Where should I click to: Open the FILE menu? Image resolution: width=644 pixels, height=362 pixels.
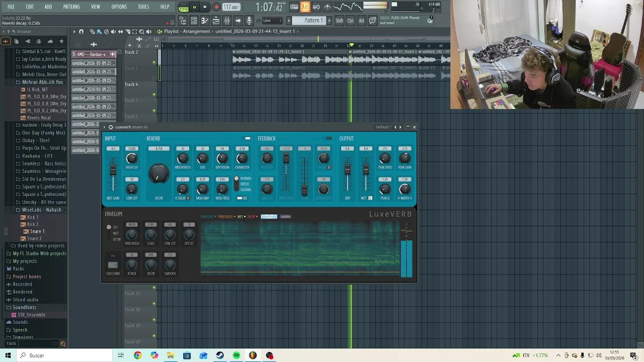coord(11,7)
